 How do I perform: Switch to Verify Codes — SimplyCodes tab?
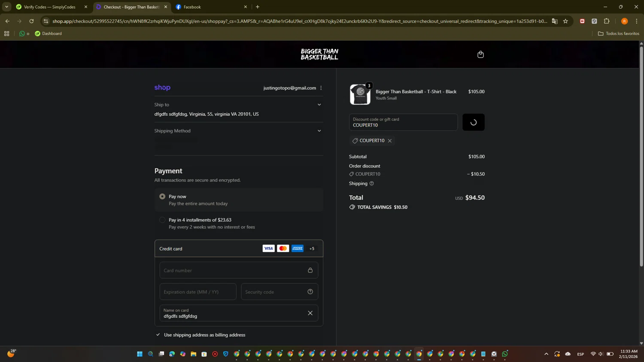[x=50, y=7]
